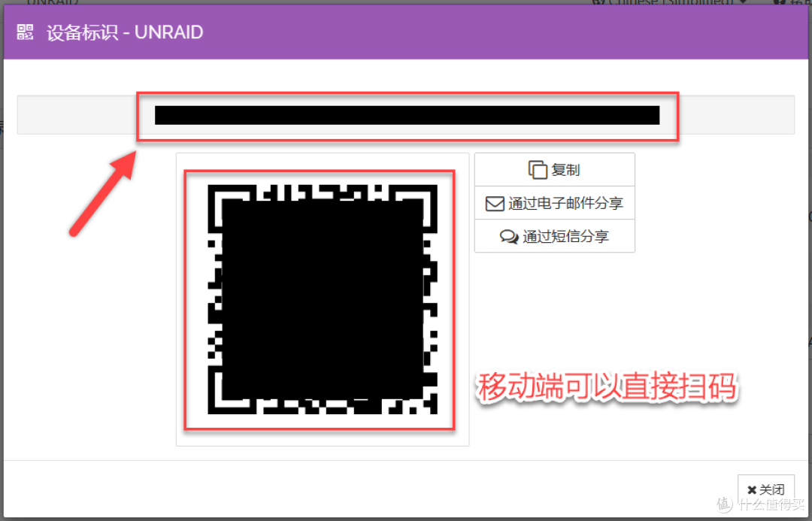Screen dimensions: 812x521
Task: Click the 复制 copy button
Action: point(554,170)
